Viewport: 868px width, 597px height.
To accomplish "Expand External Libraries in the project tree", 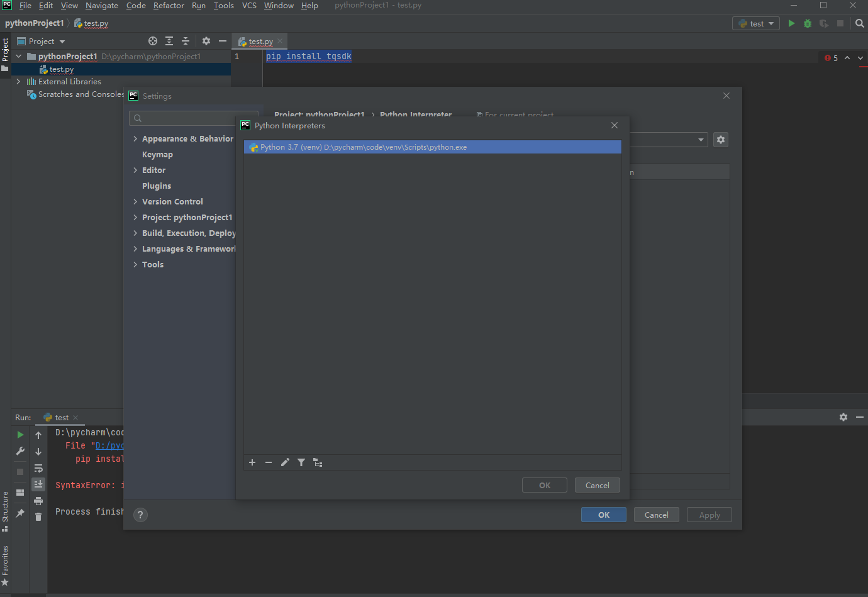I will pos(18,82).
